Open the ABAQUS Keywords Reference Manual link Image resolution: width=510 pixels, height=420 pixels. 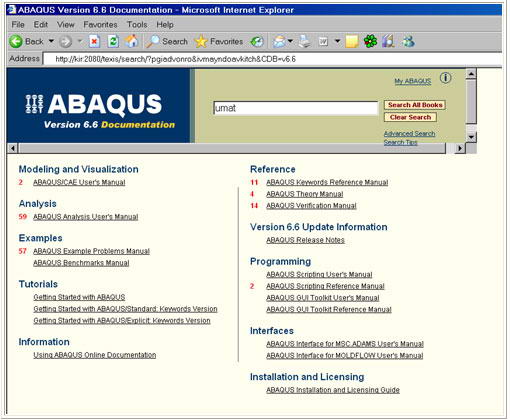click(327, 182)
